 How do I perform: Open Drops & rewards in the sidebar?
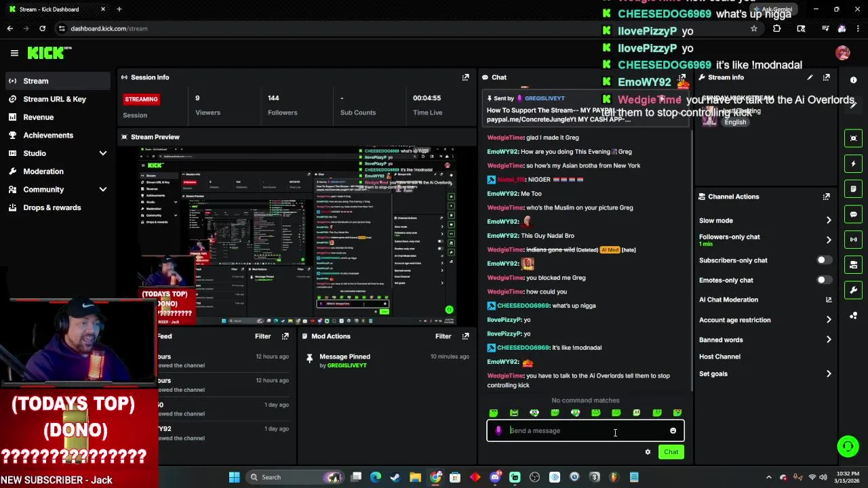[x=57, y=207]
